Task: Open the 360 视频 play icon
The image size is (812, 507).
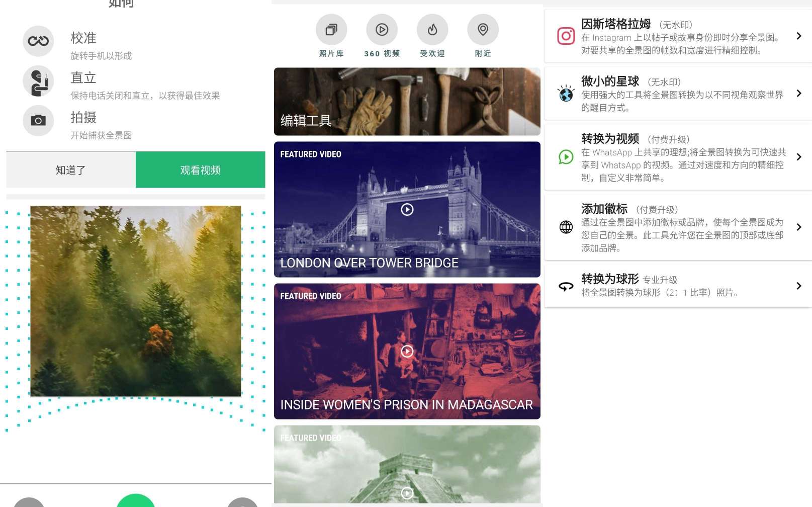Action: point(382,30)
